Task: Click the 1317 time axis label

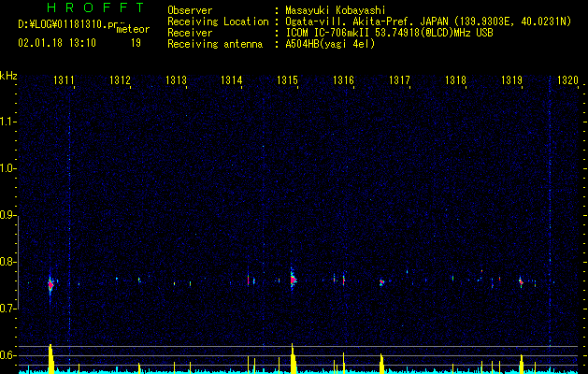Action: coord(399,79)
